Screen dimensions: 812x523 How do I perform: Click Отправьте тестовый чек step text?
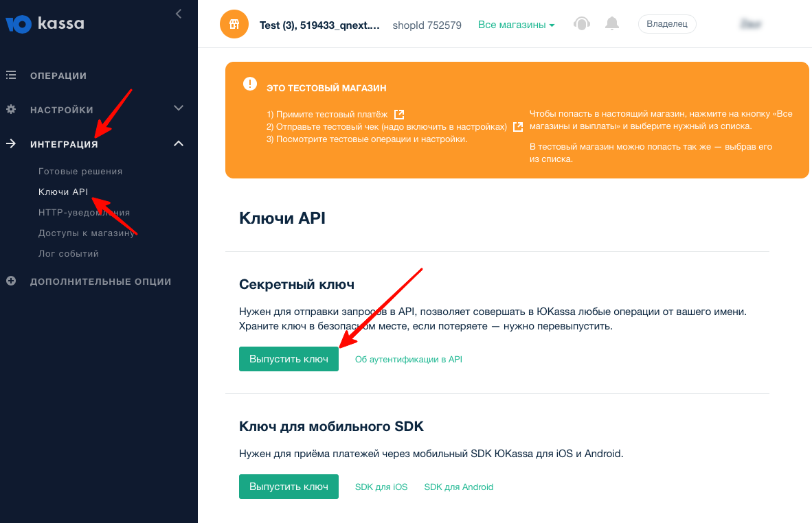tap(387, 127)
